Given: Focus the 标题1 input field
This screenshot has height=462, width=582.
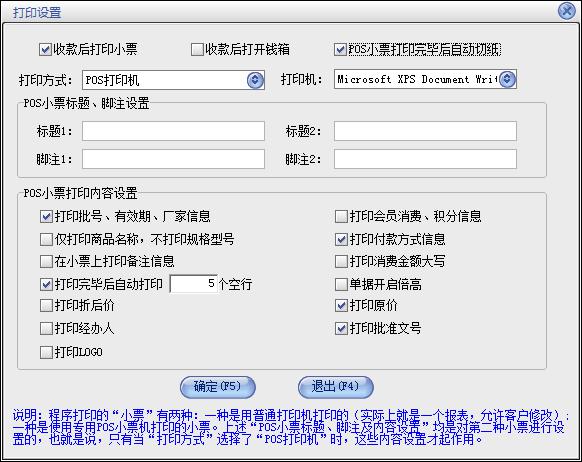Looking at the screenshot, I should pos(173,131).
